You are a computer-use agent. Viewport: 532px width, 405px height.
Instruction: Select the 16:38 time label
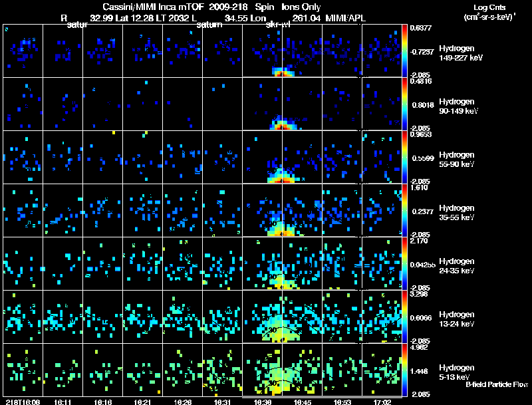pyautogui.click(x=262, y=402)
